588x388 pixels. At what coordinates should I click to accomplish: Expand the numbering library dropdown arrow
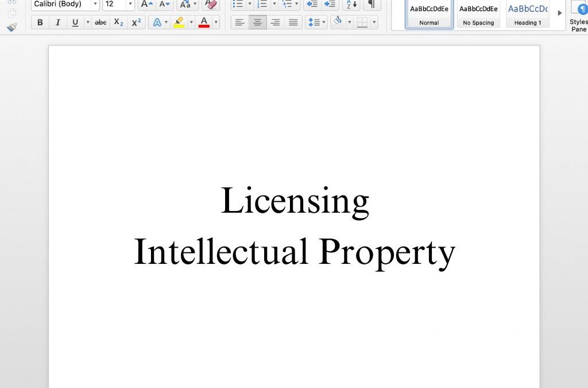274,4
